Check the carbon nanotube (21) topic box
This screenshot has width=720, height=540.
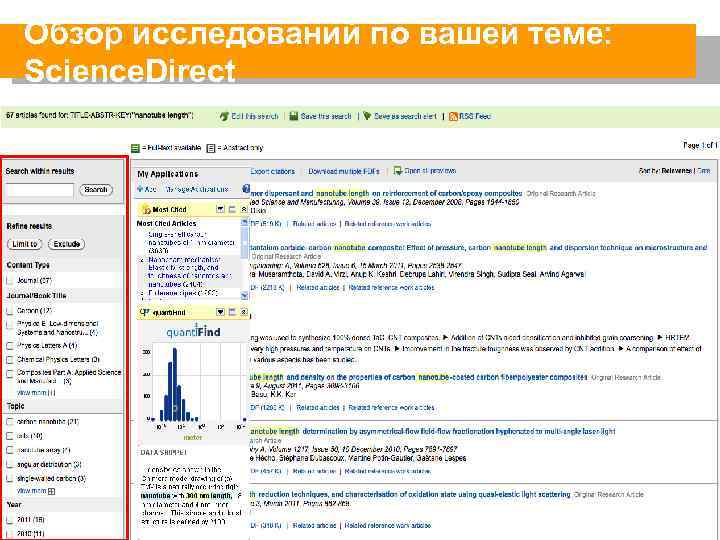[x=10, y=422]
